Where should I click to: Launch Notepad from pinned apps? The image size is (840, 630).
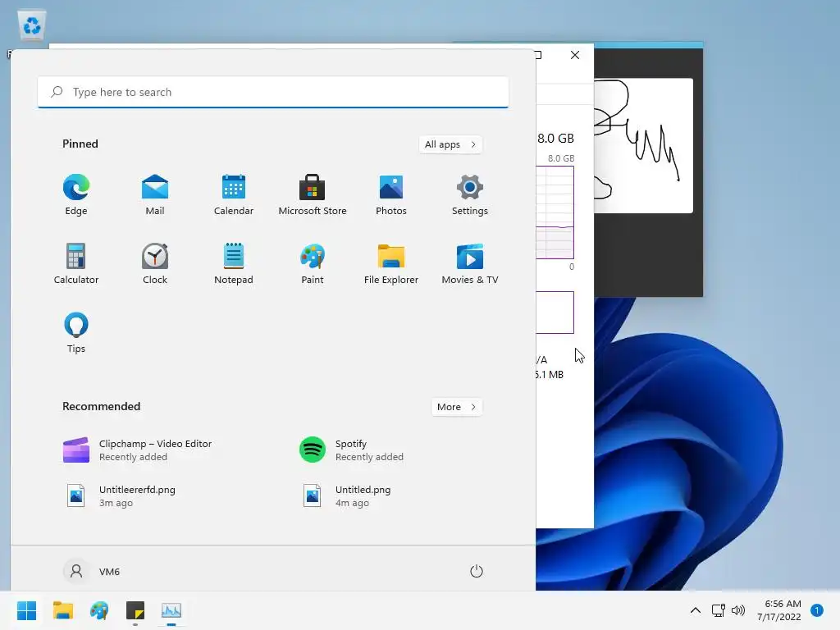tap(234, 263)
